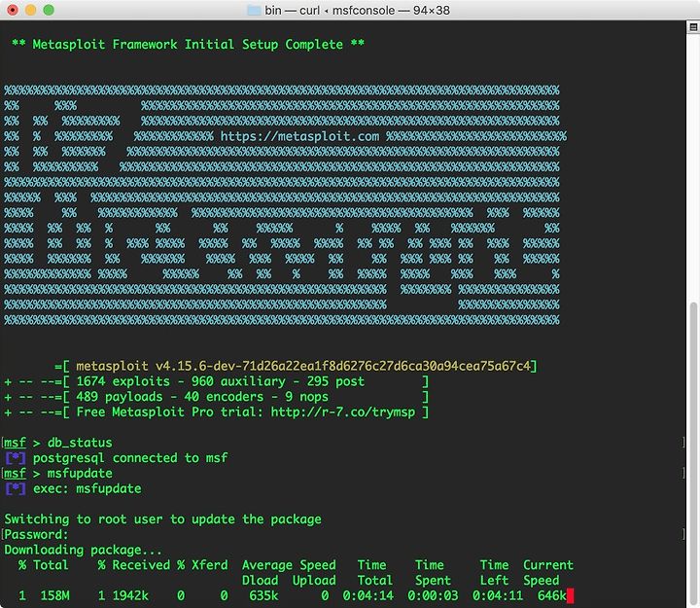The width and height of the screenshot is (700, 608).
Task: Click the folder proxy icon in the title bar
Action: (x=254, y=11)
